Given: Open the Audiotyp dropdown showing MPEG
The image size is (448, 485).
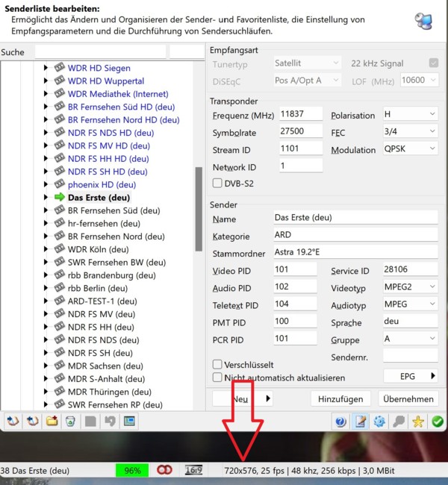Looking at the screenshot, I should tap(410, 304).
